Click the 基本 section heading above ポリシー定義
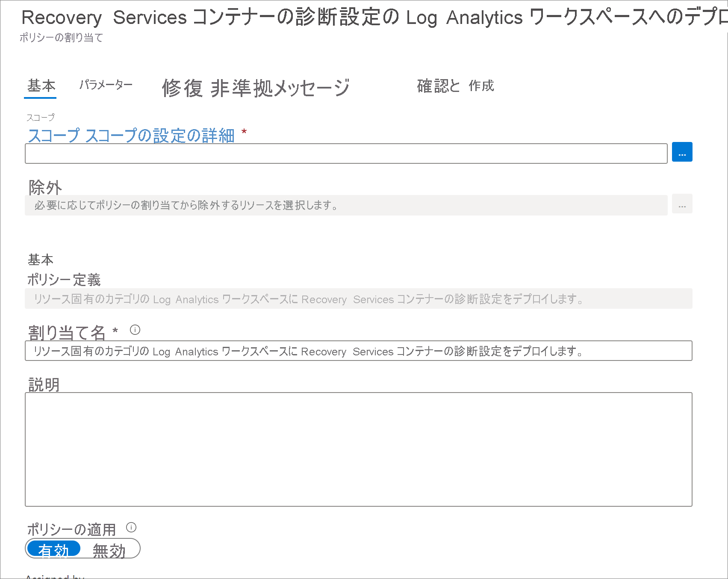Image resolution: width=728 pixels, height=579 pixels. pyautogui.click(x=41, y=260)
